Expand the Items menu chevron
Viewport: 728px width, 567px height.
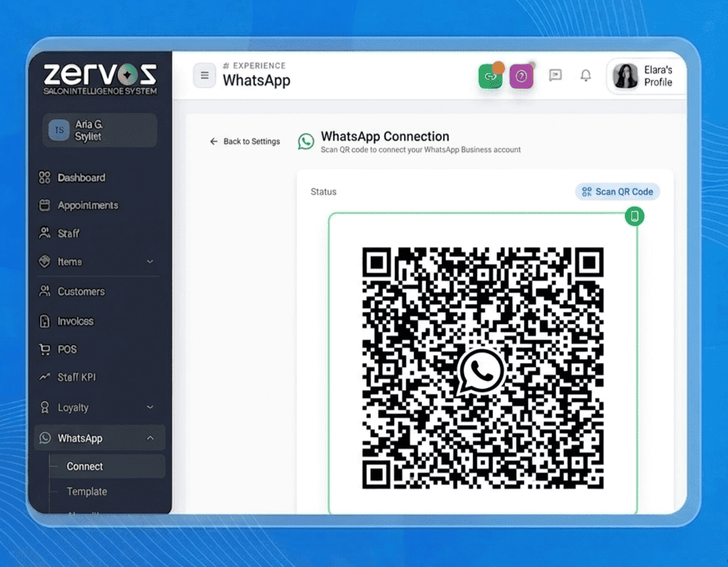point(150,262)
